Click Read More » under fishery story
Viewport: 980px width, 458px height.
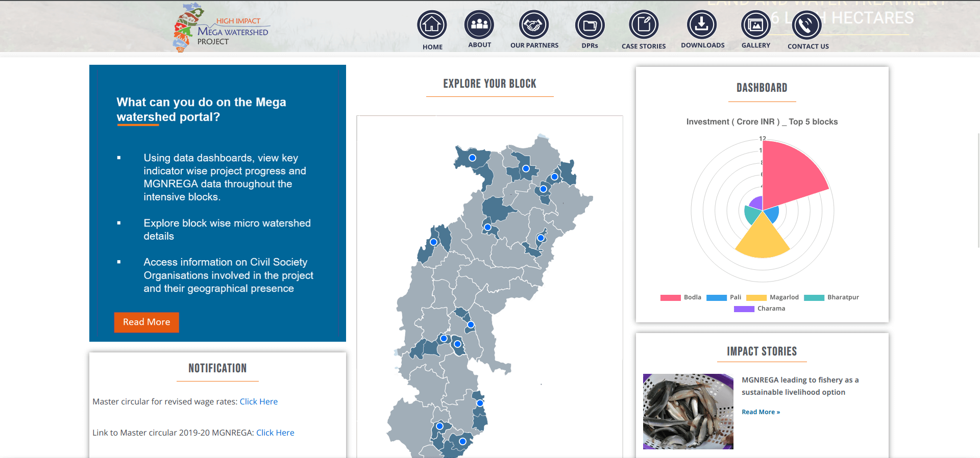(x=761, y=412)
